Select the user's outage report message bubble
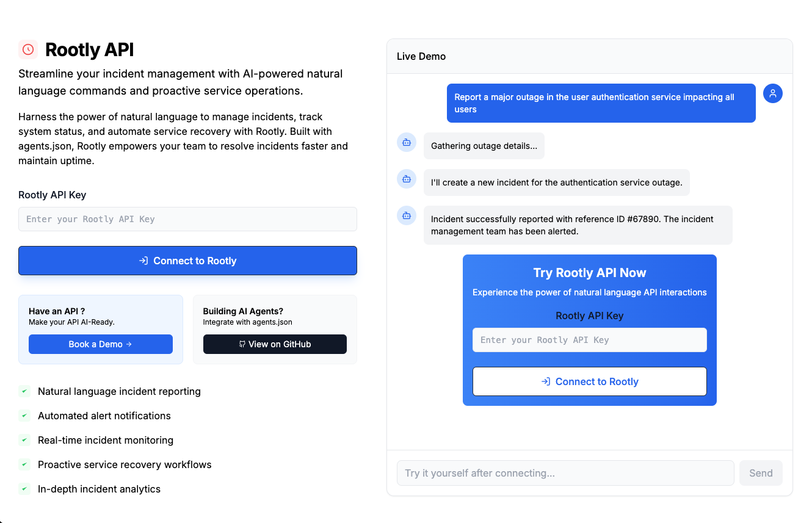Viewport: 812px width, 523px height. (x=601, y=103)
